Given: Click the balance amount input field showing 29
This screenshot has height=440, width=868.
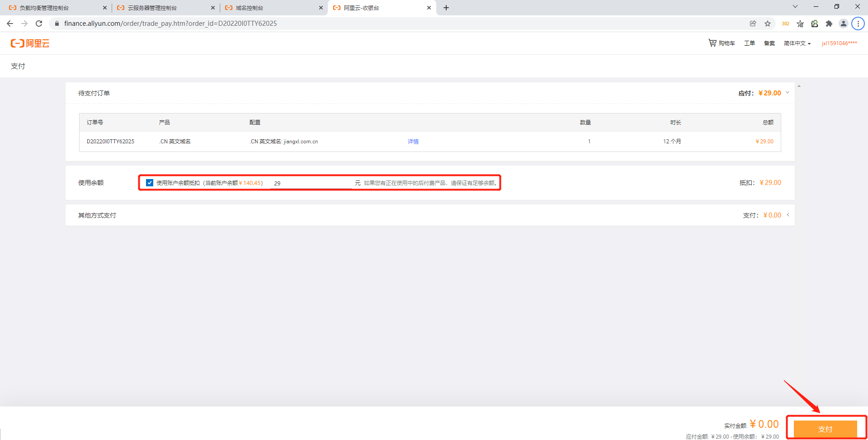Looking at the screenshot, I should [x=311, y=183].
